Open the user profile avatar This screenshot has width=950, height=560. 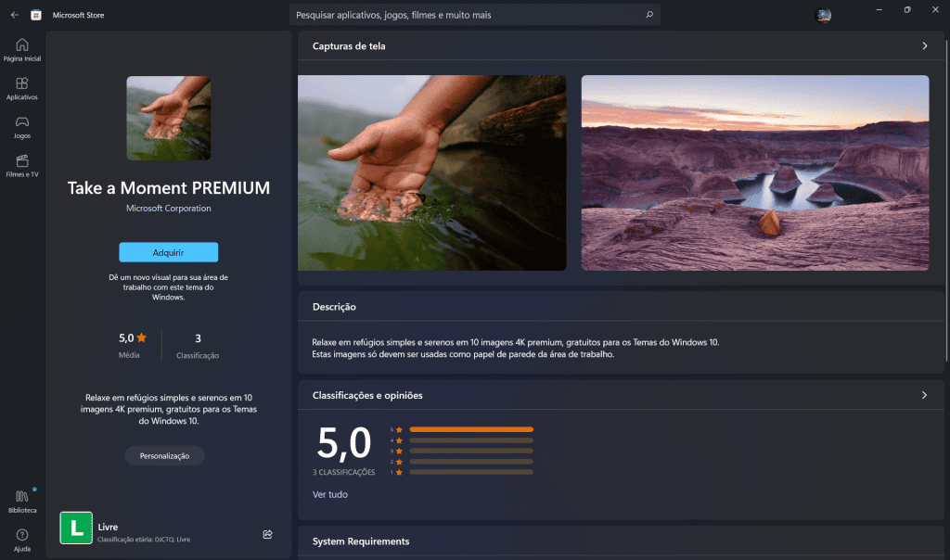pyautogui.click(x=823, y=15)
